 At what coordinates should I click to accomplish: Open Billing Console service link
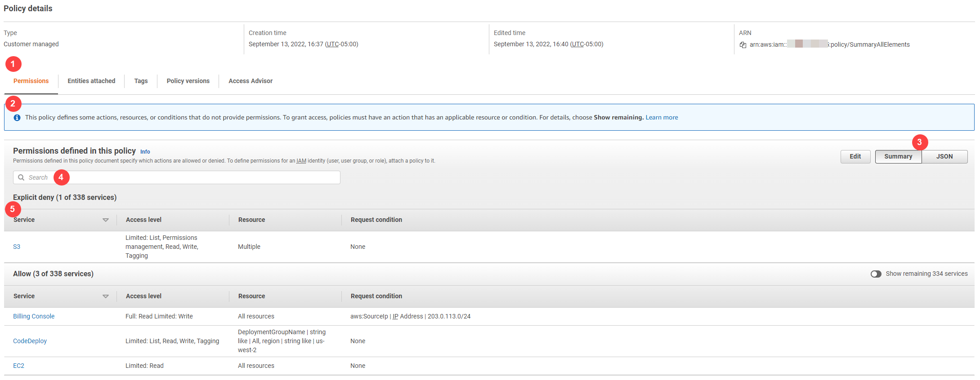(34, 317)
